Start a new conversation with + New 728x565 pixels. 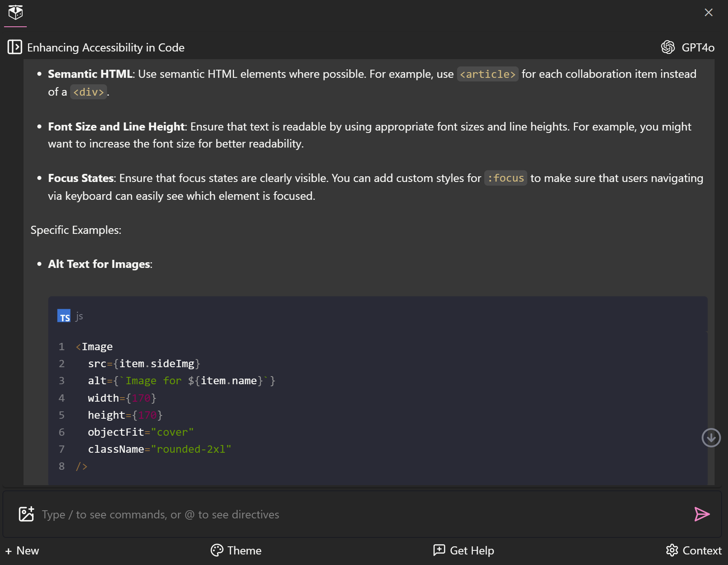point(22,550)
